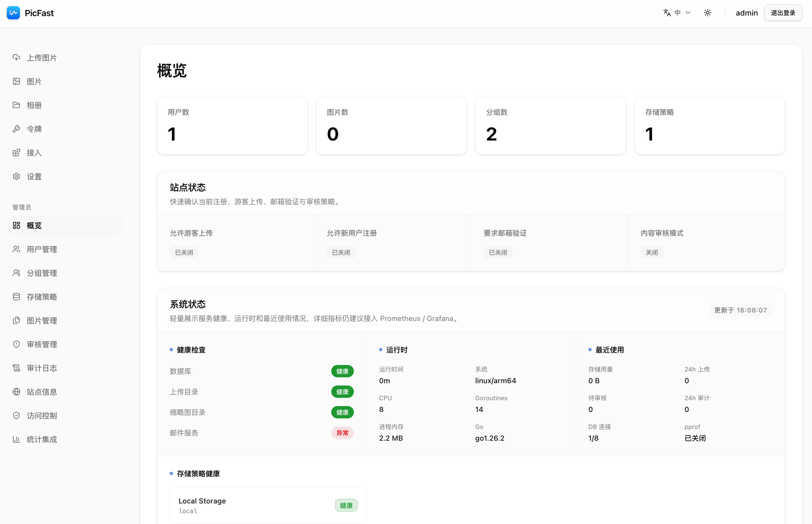Click the grid icon beside 概览
This screenshot has height=524, width=812.
(x=16, y=225)
